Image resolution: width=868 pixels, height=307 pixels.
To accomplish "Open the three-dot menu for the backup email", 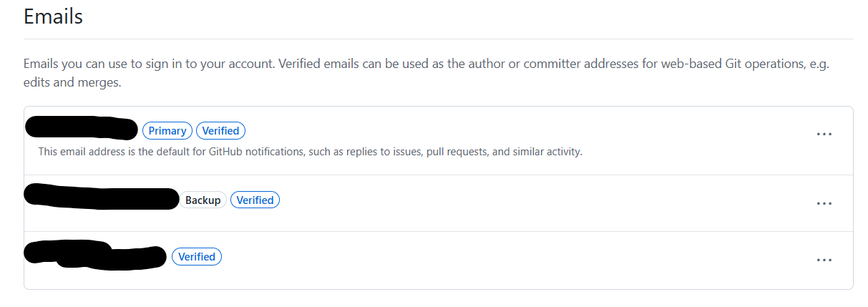I will 824,203.
